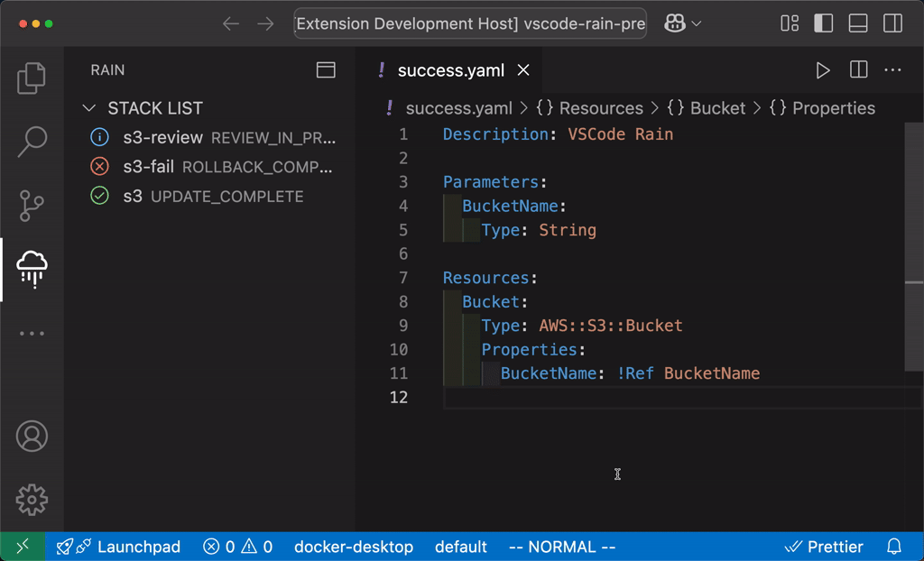Run the file with the play button
The image size is (924, 561).
823,70
